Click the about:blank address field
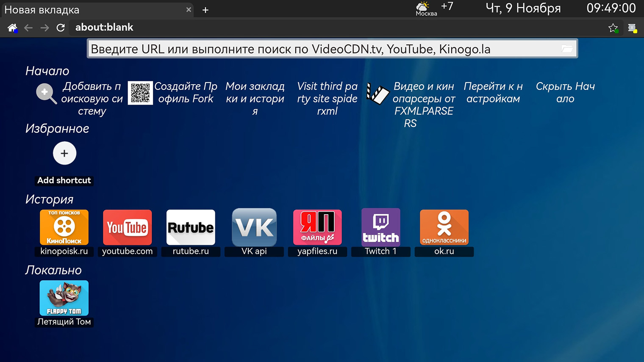This screenshot has height=362, width=644. pos(339,28)
